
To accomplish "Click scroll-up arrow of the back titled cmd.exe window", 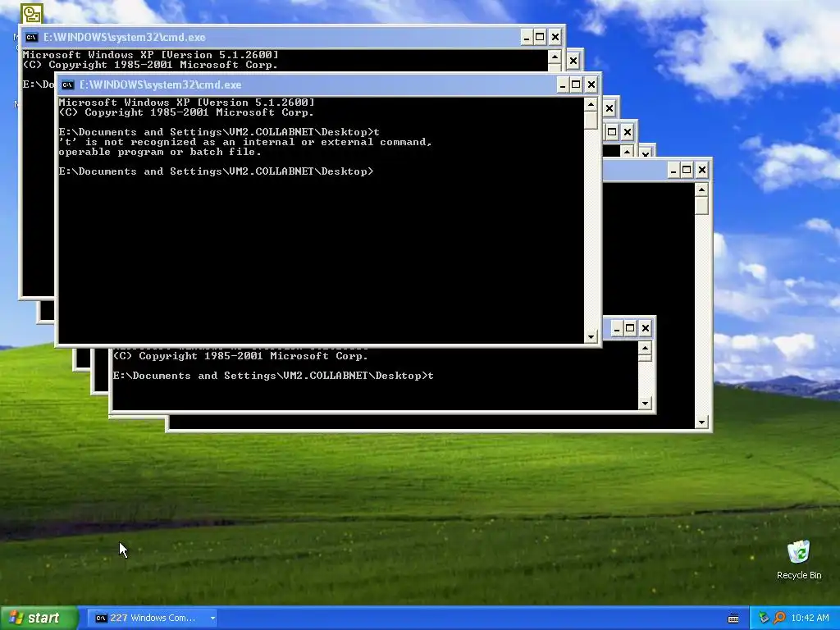I will [555, 57].
